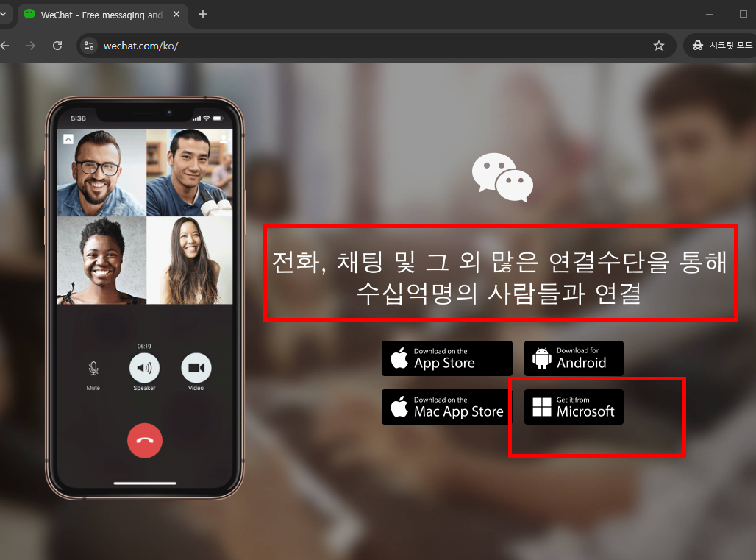This screenshot has height=560, width=756.
Task: Open the tab search dropdown arrow
Action: 3,15
